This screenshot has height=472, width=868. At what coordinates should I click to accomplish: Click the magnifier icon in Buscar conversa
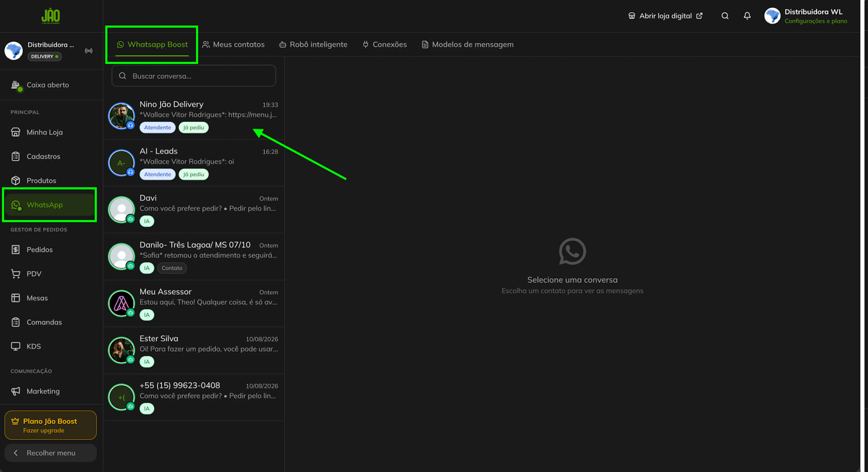click(123, 76)
